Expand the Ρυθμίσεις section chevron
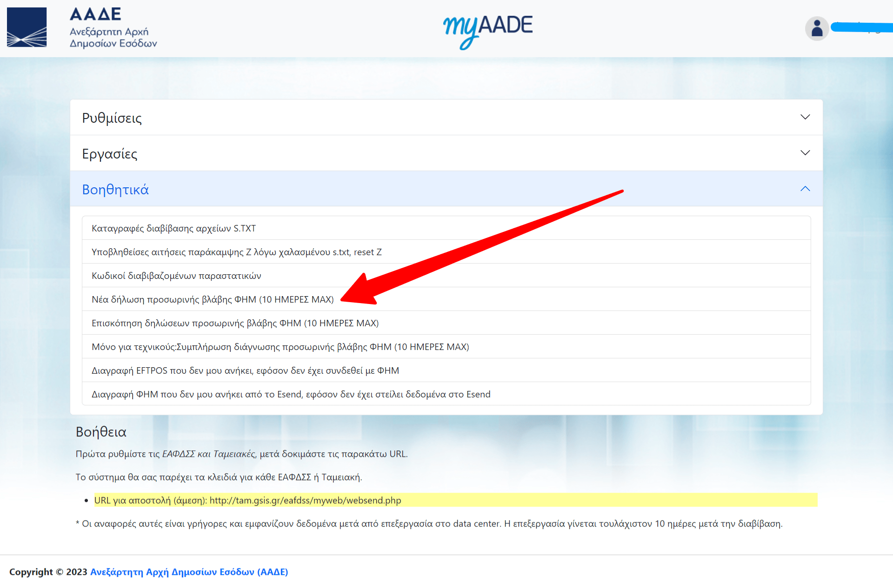 click(805, 117)
